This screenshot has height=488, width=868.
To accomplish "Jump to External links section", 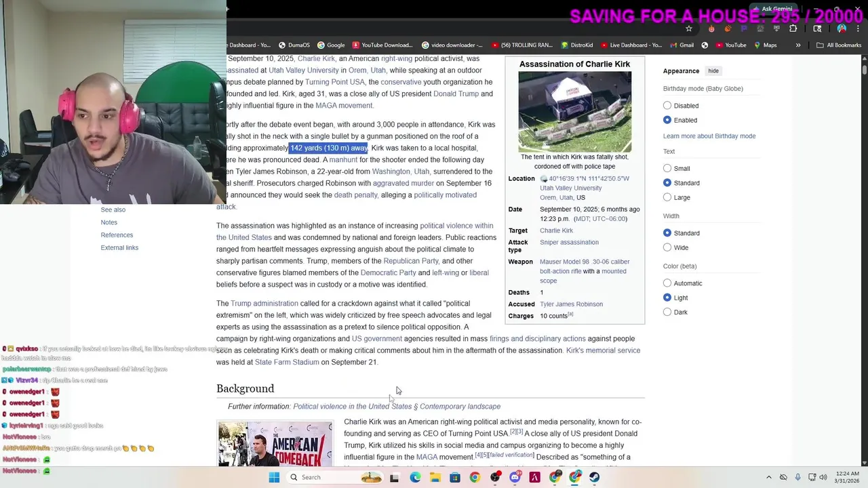I will click(x=119, y=247).
